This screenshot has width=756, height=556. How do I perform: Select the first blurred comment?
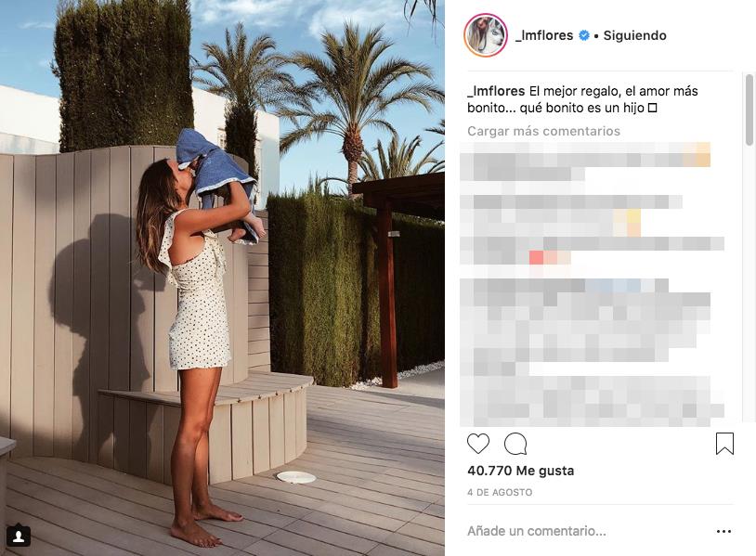(585, 162)
